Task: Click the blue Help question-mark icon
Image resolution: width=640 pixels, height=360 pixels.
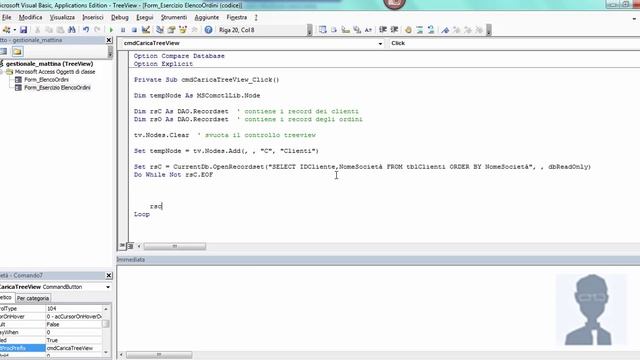Action: tap(208, 30)
